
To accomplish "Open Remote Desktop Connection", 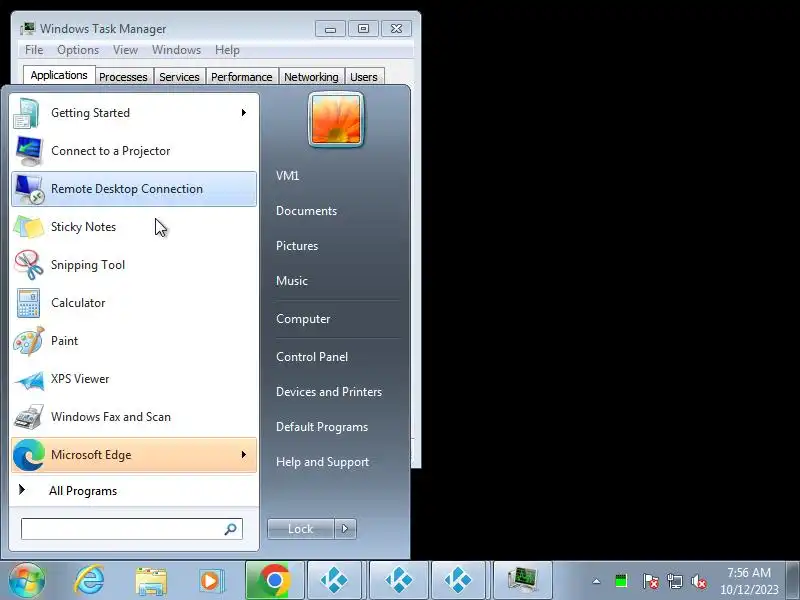I will 134,189.
